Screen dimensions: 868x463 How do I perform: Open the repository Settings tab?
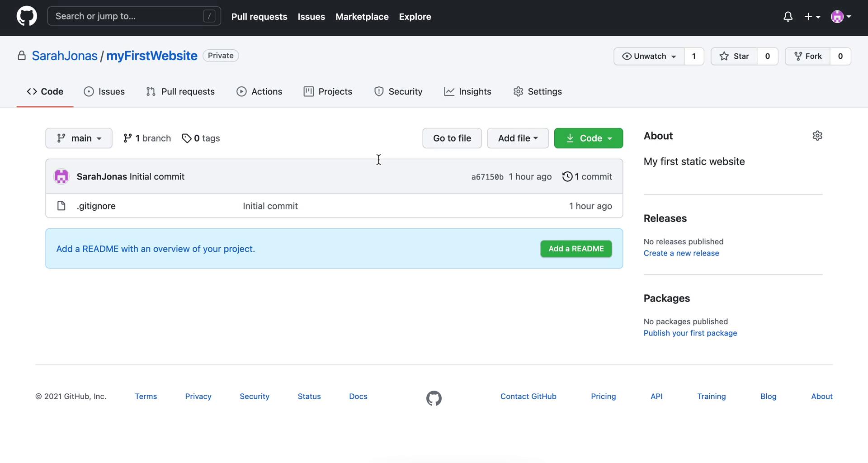538,91
